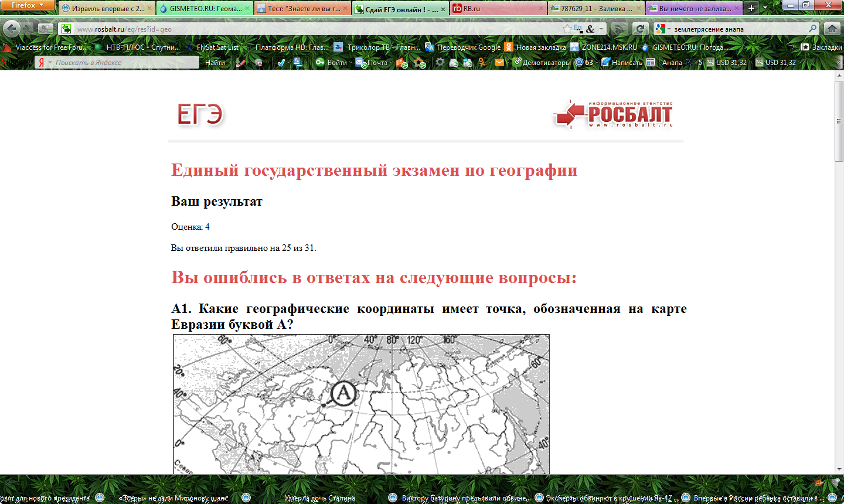Close the RB.ru tab
The image size is (844, 504).
540,9
